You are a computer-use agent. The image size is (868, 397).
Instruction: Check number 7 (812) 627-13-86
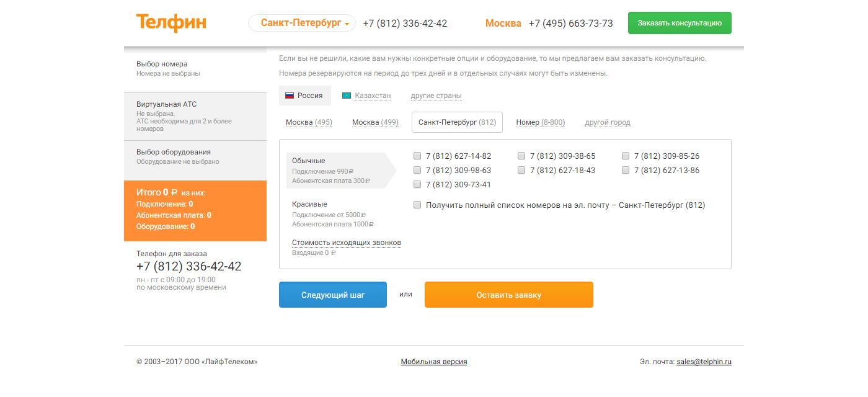pos(626,170)
